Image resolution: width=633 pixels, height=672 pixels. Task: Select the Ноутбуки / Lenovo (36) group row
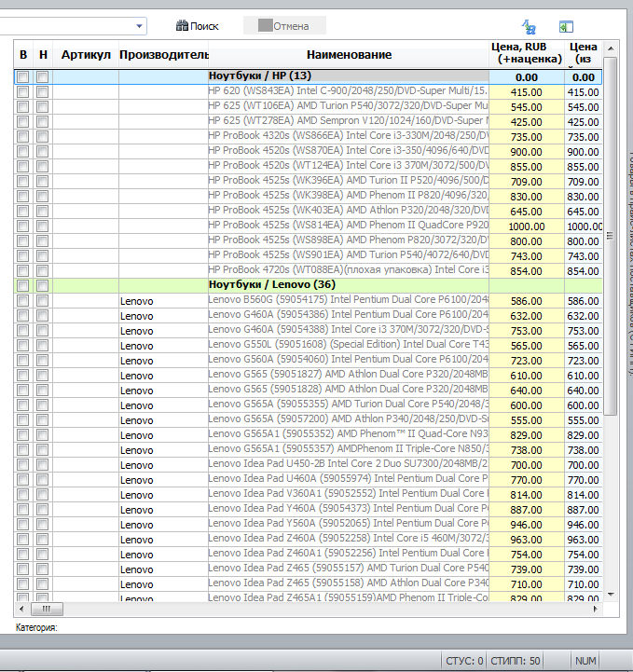pyautogui.click(x=308, y=285)
